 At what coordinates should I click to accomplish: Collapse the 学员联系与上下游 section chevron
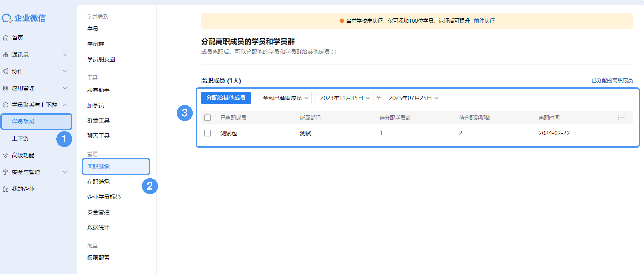coord(65,105)
